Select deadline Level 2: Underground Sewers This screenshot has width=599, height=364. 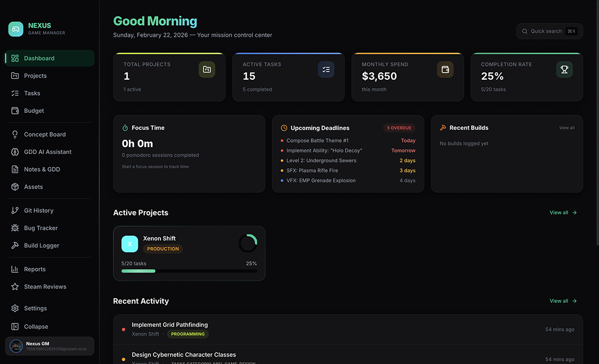[348, 160]
